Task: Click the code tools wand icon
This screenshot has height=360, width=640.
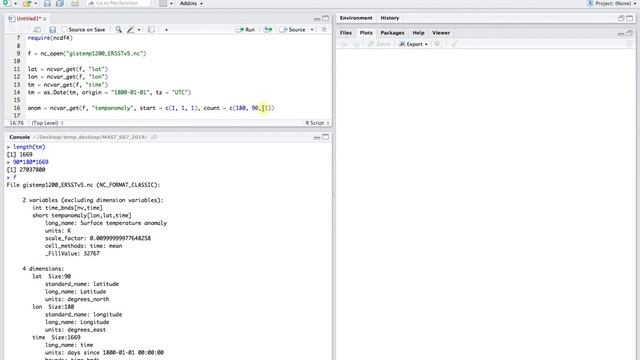Action: point(131,30)
